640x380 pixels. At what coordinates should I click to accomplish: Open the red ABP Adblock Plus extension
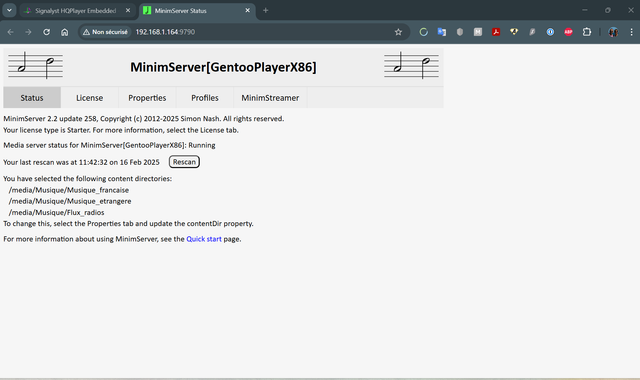coord(568,32)
